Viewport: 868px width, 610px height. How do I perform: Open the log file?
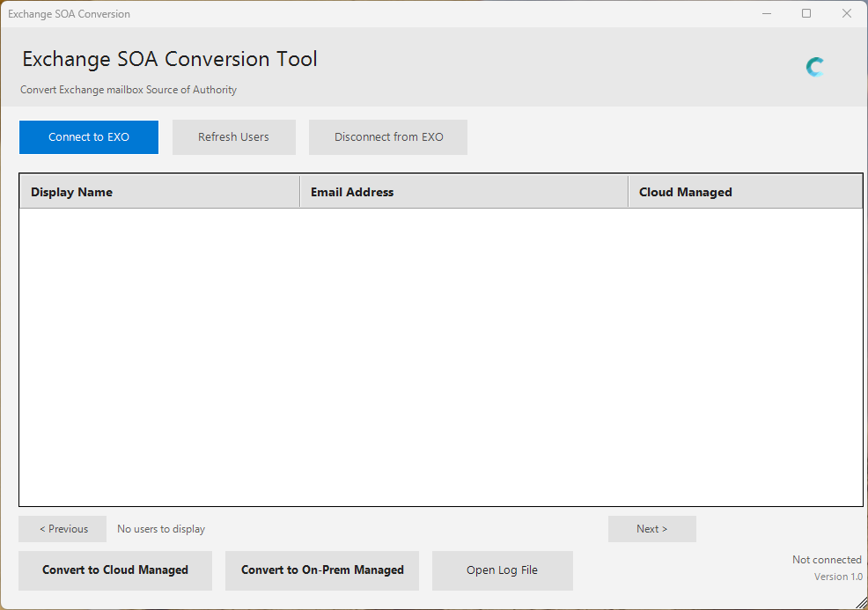click(502, 570)
